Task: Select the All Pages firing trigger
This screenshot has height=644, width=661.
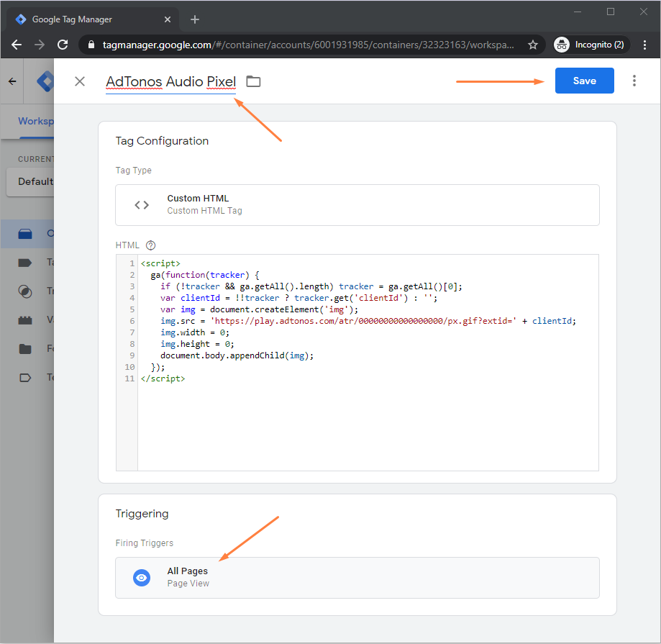Action: tap(357, 577)
